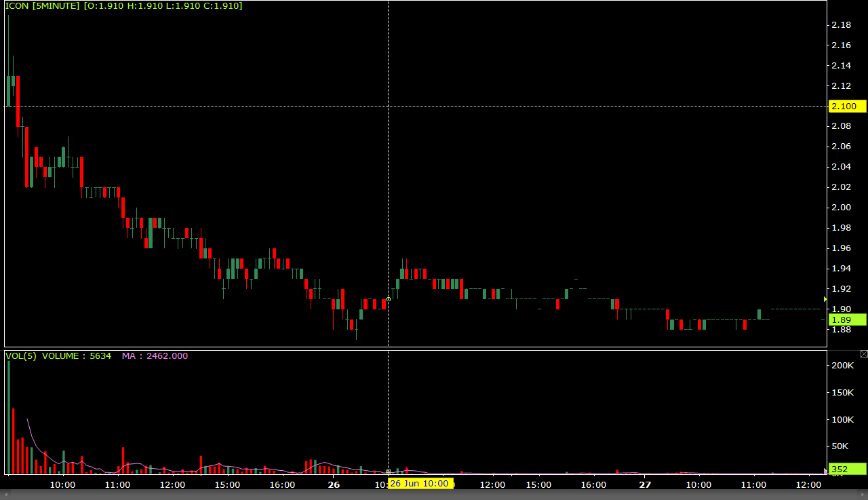
Task: Click the 2.12 price axis label
Action: pos(841,86)
